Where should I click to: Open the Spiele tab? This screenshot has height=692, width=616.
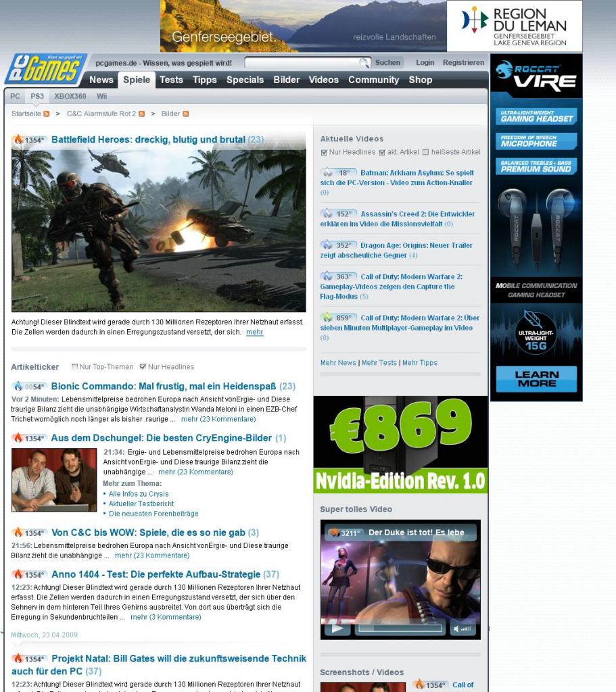(x=137, y=80)
